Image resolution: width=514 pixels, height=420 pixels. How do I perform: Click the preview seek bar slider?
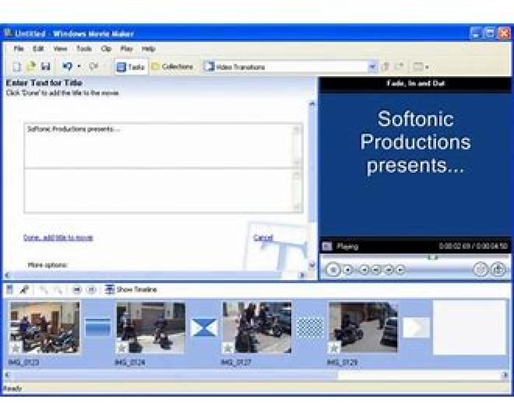pyautogui.click(x=433, y=257)
